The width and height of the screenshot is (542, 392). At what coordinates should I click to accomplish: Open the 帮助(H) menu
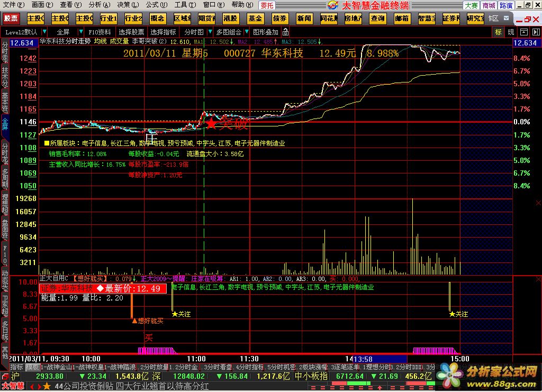(x=242, y=5)
